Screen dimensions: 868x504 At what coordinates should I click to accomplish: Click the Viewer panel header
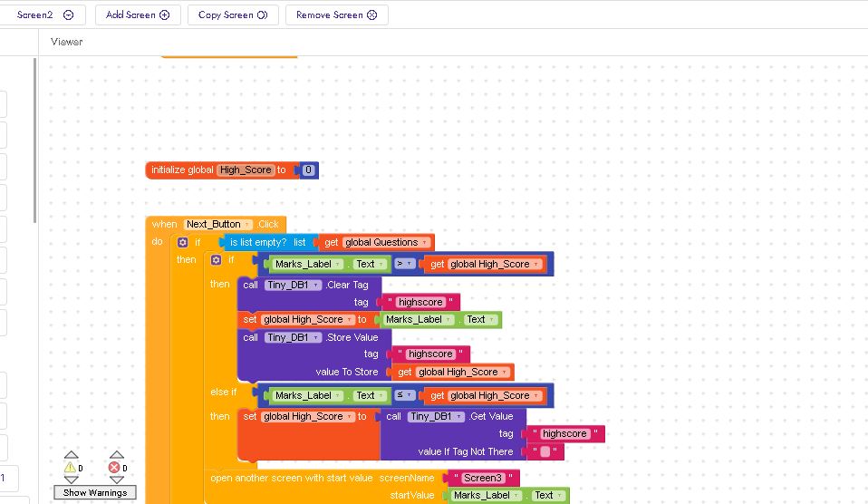[x=67, y=42]
